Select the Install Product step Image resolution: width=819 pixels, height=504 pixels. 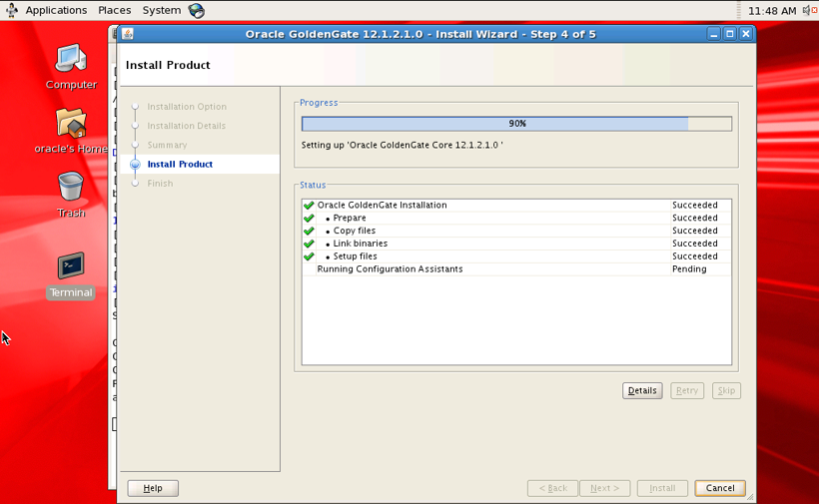[x=180, y=164]
